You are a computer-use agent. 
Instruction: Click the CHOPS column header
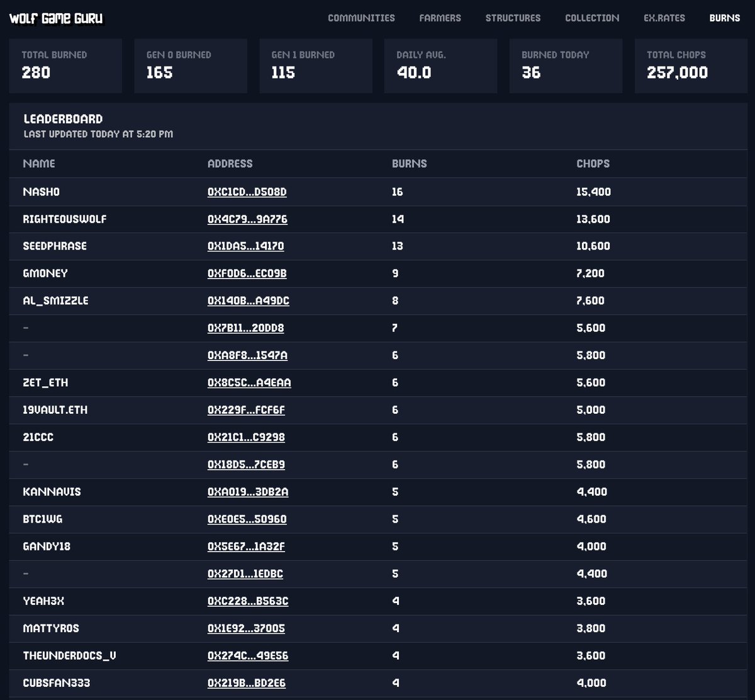592,164
